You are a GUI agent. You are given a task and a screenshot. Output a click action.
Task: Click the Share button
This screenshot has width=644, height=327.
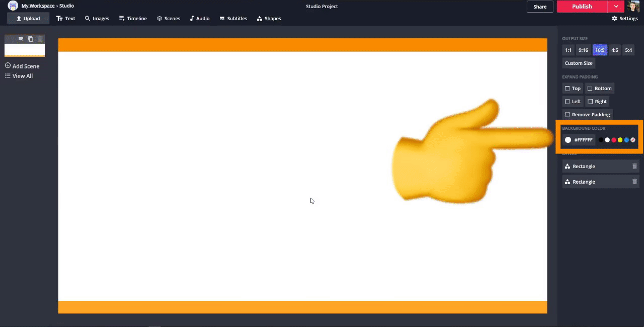pyautogui.click(x=540, y=7)
